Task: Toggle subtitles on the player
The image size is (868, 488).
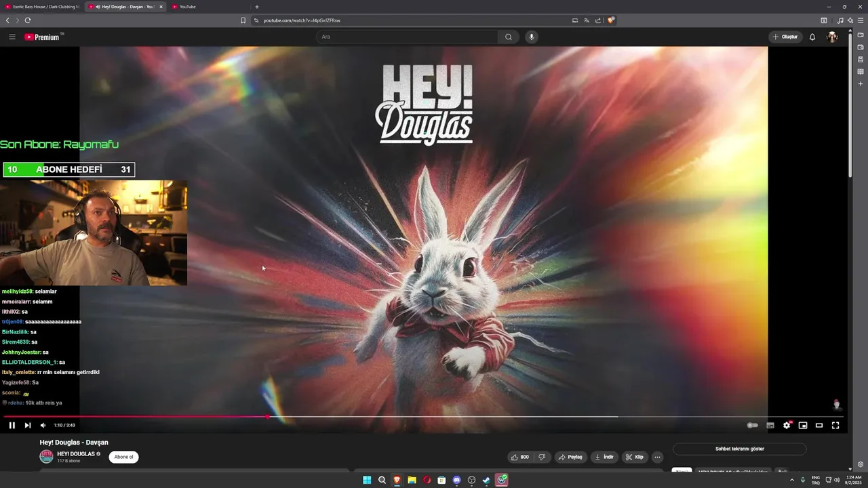Action: coord(770,426)
